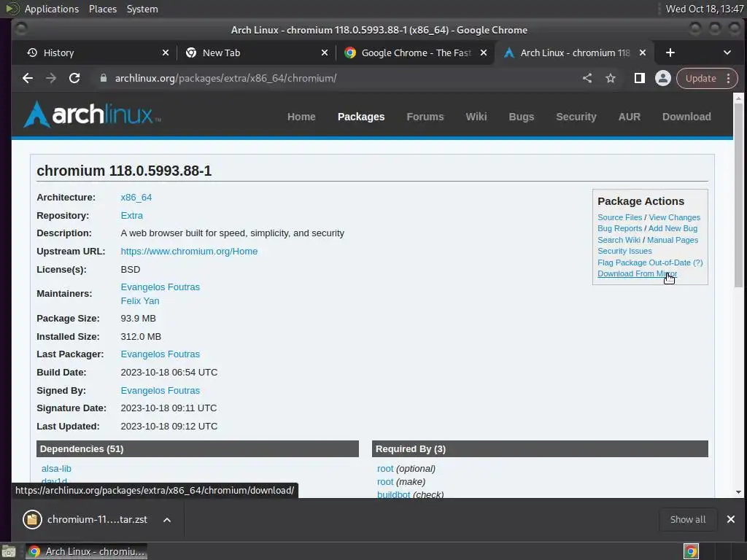Click Show all downloads button
This screenshot has height=560, width=747.
[x=687, y=519]
